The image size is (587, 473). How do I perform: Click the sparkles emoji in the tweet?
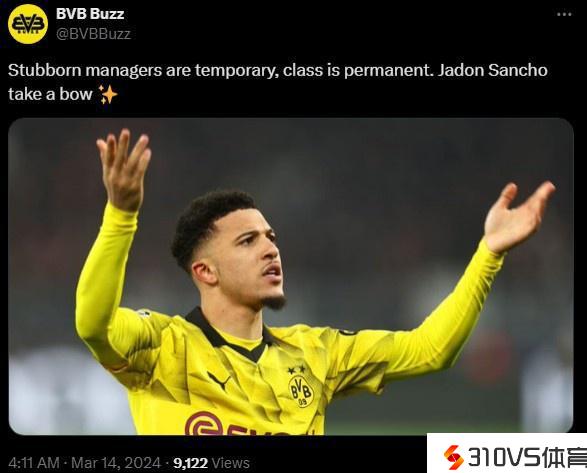pyautogui.click(x=108, y=94)
